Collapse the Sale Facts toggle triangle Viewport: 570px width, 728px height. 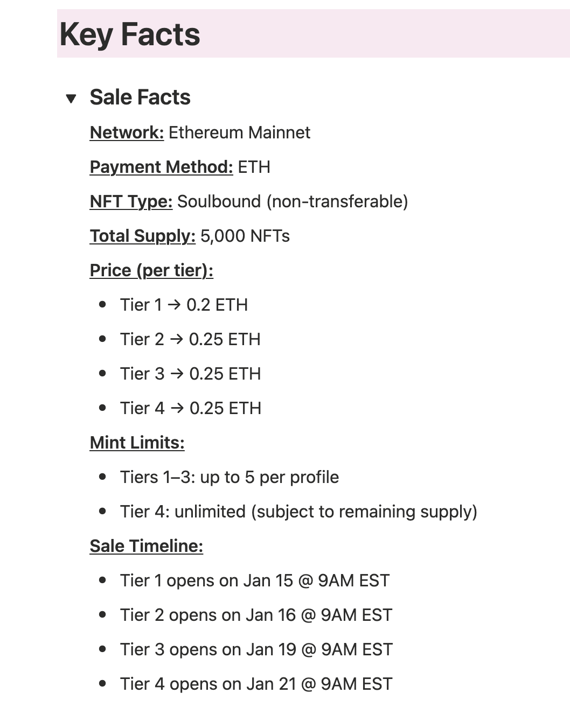coord(71,99)
